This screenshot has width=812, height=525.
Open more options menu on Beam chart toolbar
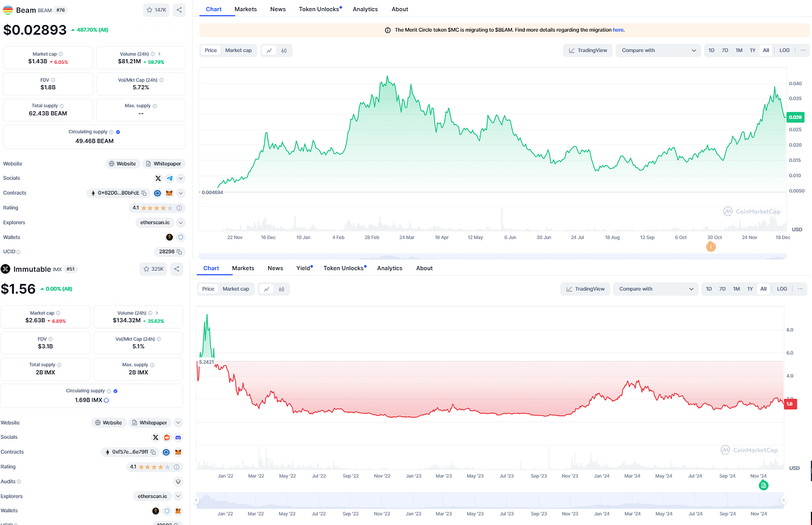click(803, 50)
